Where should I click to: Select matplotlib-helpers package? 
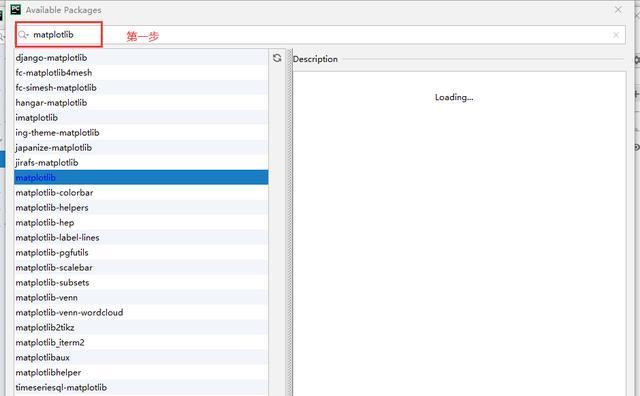pyautogui.click(x=141, y=207)
